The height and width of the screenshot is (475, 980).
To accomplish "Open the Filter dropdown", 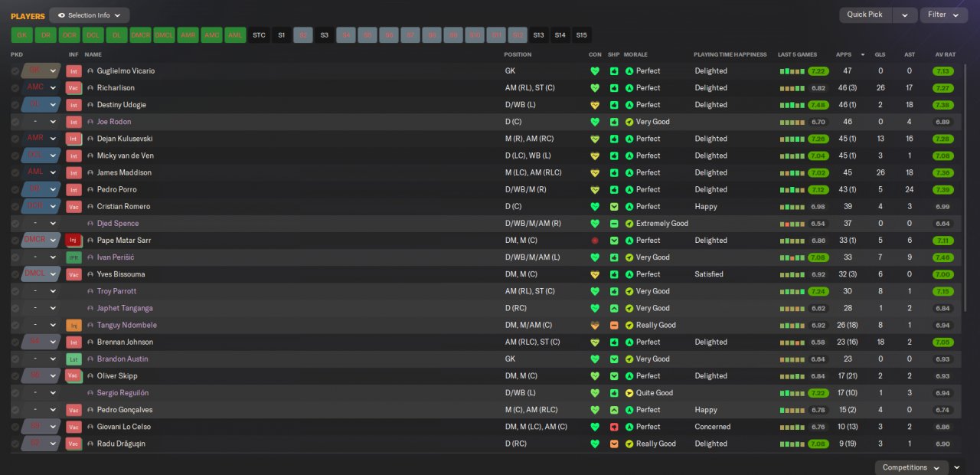I will tap(944, 15).
